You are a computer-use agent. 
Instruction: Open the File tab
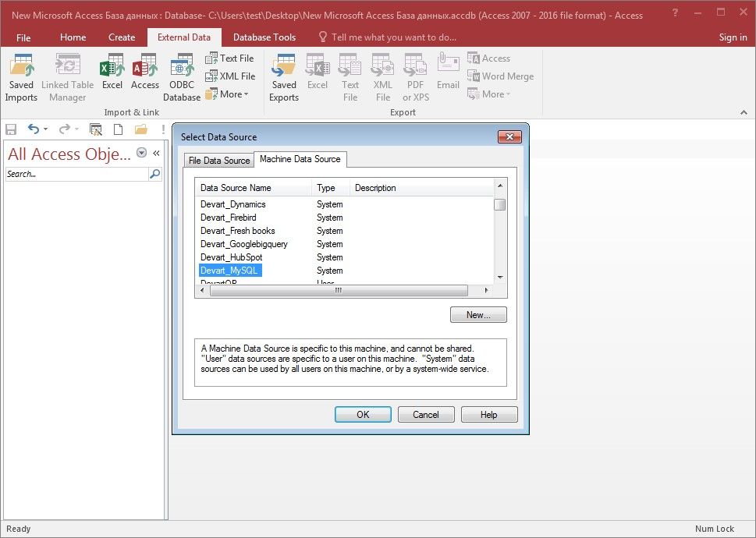[x=23, y=37]
